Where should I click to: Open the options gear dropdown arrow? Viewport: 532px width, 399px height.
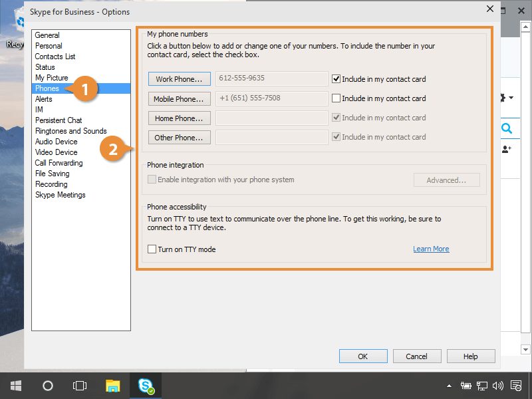510,98
